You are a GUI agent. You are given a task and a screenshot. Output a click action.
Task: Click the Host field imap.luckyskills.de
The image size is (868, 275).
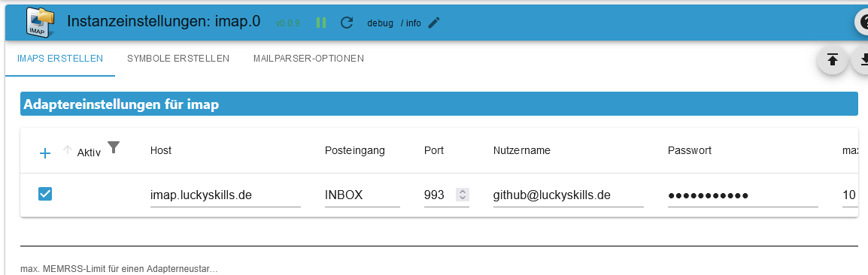point(226,195)
